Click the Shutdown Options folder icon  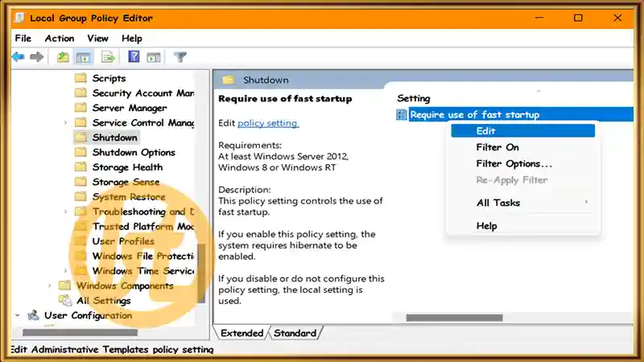[81, 152]
